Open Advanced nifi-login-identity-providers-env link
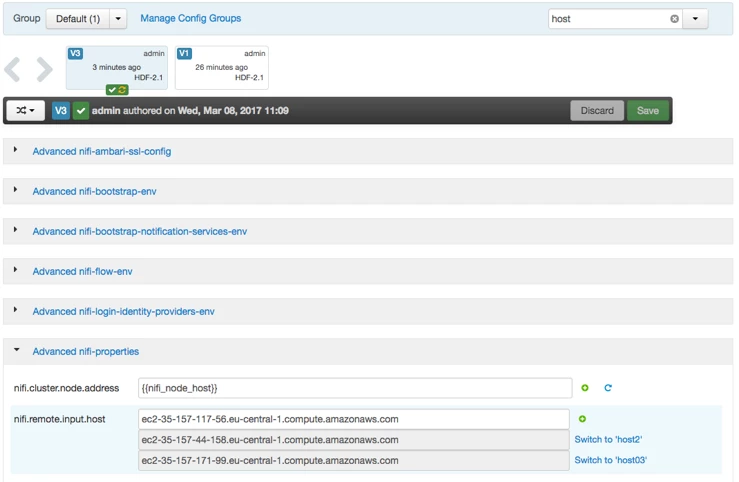The height and width of the screenshot is (482, 739). (x=123, y=311)
